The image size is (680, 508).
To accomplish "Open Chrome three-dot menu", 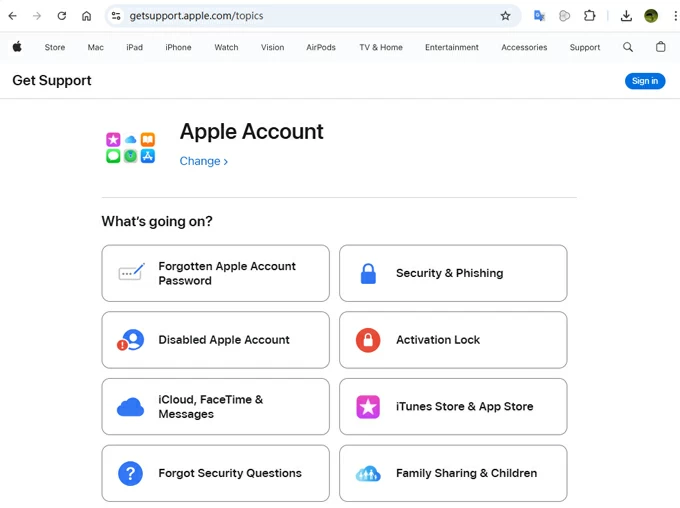I will click(674, 16).
